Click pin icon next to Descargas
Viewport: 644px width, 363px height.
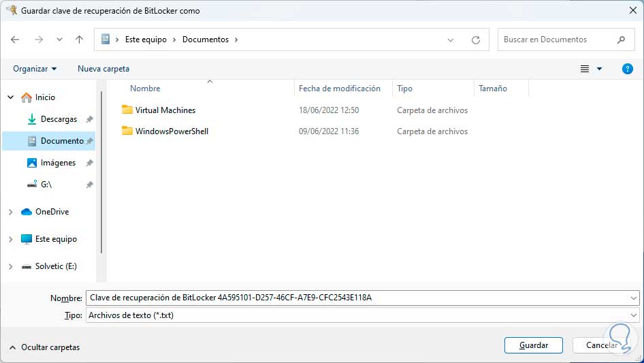coord(89,119)
